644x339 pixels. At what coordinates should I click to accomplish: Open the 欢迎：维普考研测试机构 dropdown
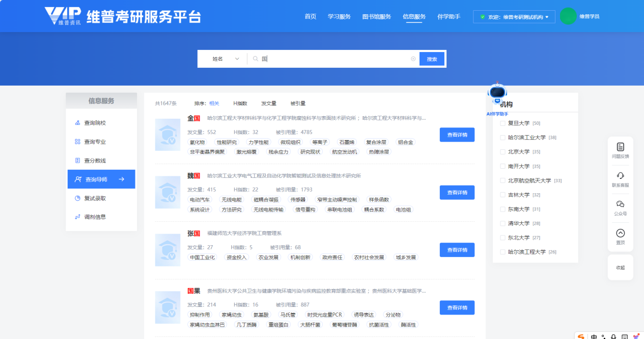(x=514, y=17)
